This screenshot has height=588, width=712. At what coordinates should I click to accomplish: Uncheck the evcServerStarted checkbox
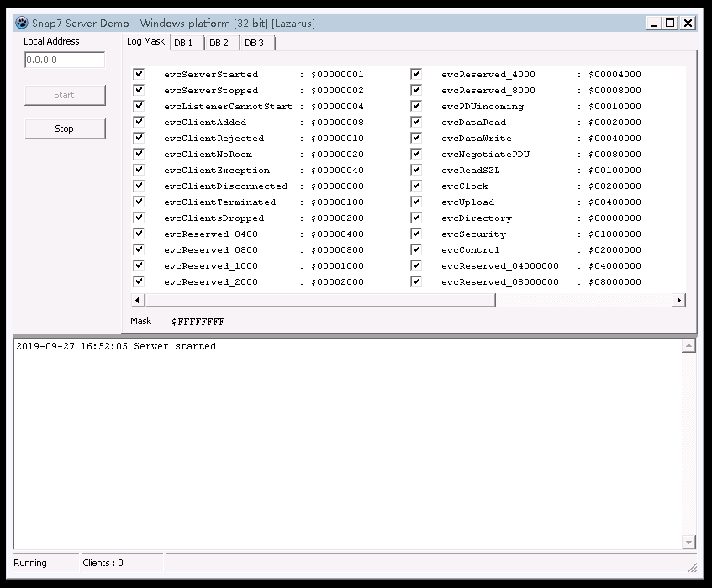pos(139,74)
